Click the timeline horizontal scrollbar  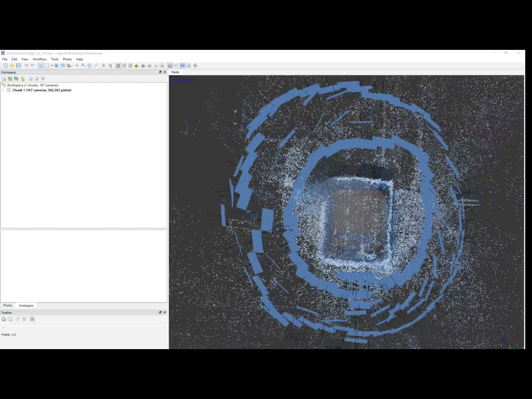pyautogui.click(x=84, y=327)
